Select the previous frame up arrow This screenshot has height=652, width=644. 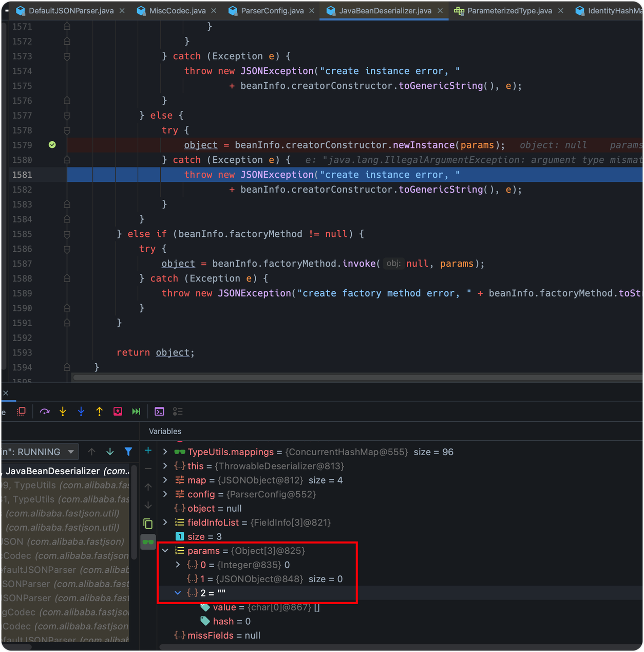(91, 452)
